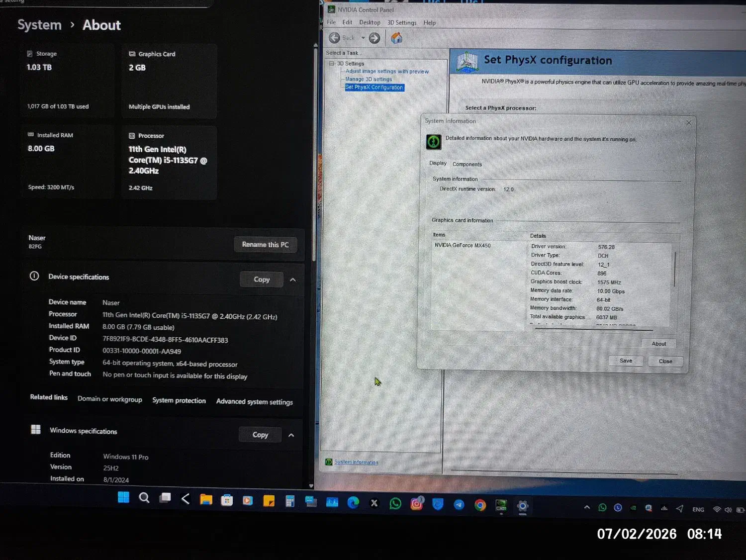
Task: Click the NVIDIA system tray icon
Action: pyautogui.click(x=633, y=508)
